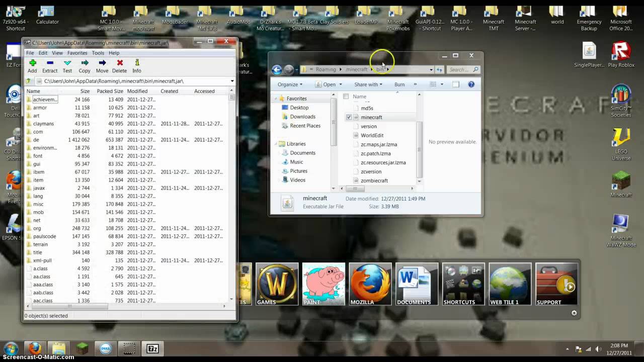Open the Tools menu in 7-Zip
The image size is (644, 362).
(x=98, y=53)
